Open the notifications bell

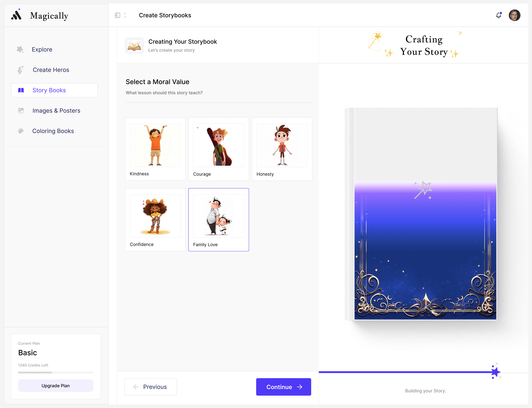pos(498,15)
